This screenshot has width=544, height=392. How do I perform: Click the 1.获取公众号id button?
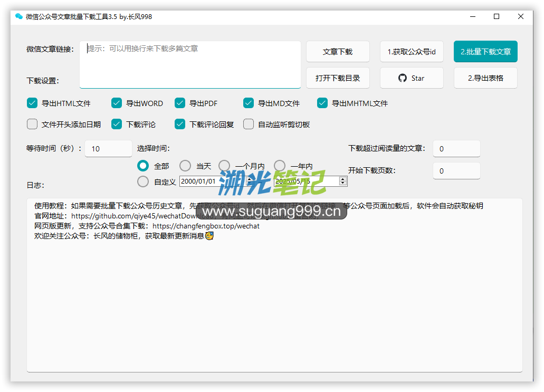tap(412, 52)
